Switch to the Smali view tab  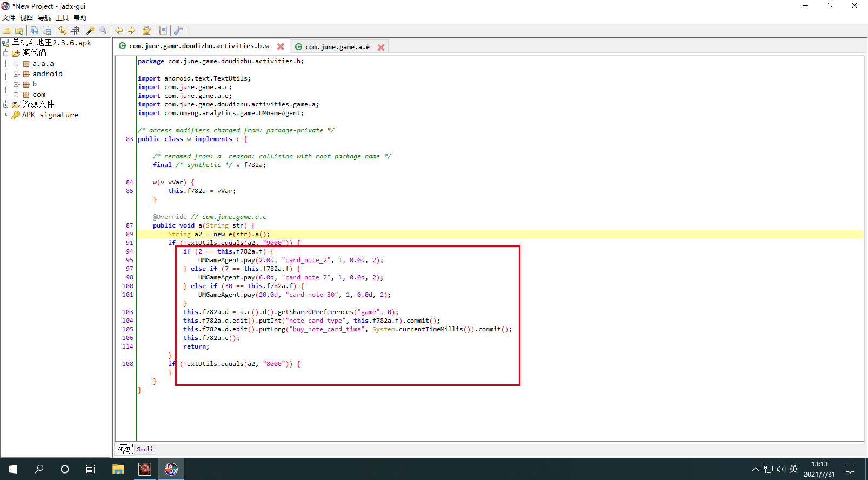(145, 450)
